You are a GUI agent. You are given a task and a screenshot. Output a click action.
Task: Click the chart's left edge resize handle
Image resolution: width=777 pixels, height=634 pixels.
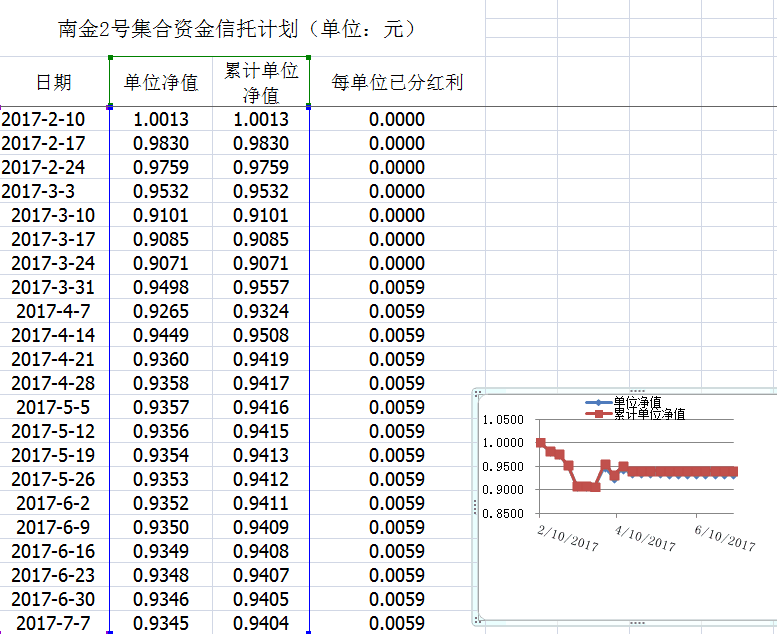point(476,507)
